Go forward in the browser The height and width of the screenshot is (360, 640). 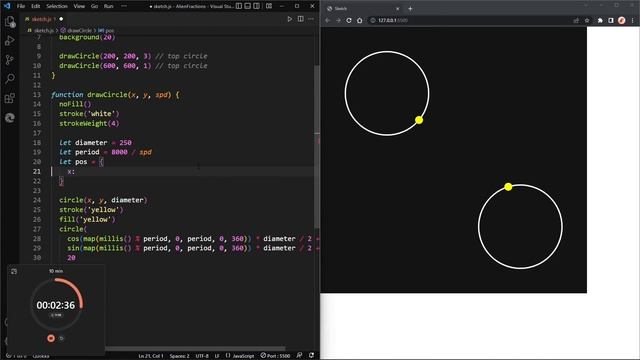(338, 20)
